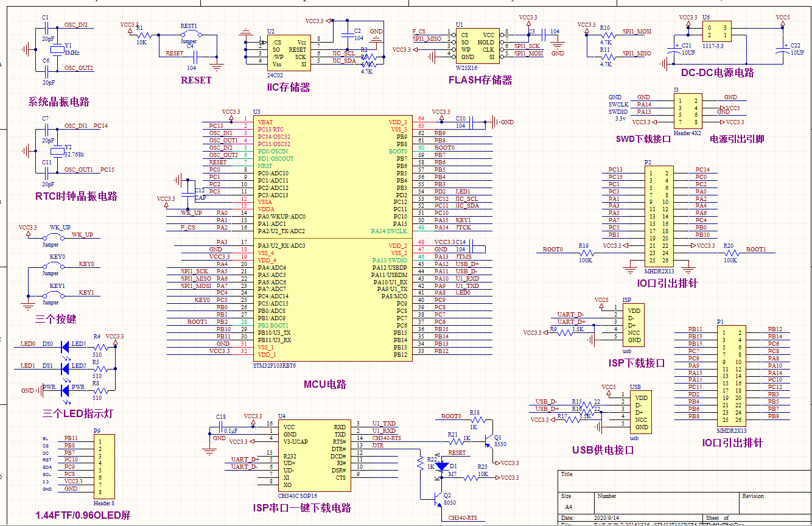This screenshot has width=812, height=526.
Task: Click the 24C02 EEPROM chip symbol U2
Action: [x=290, y=52]
